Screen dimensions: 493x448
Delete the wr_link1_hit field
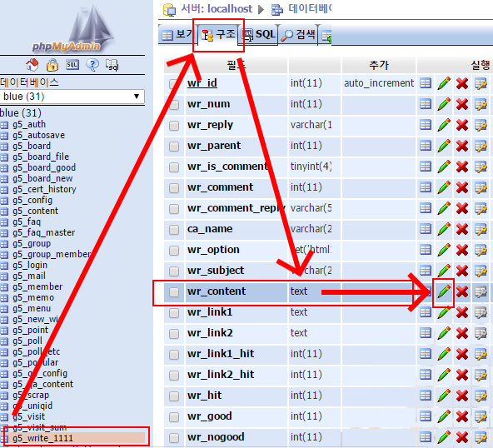coord(462,354)
